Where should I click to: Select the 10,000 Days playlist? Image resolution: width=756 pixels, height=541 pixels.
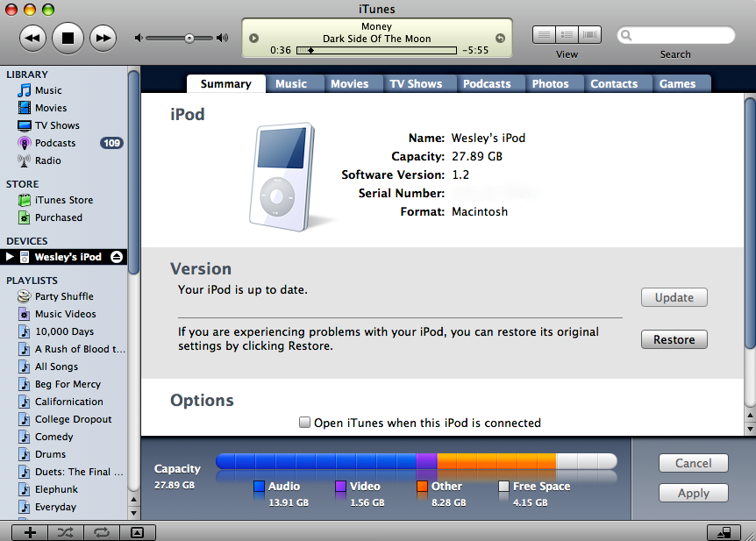(x=64, y=331)
